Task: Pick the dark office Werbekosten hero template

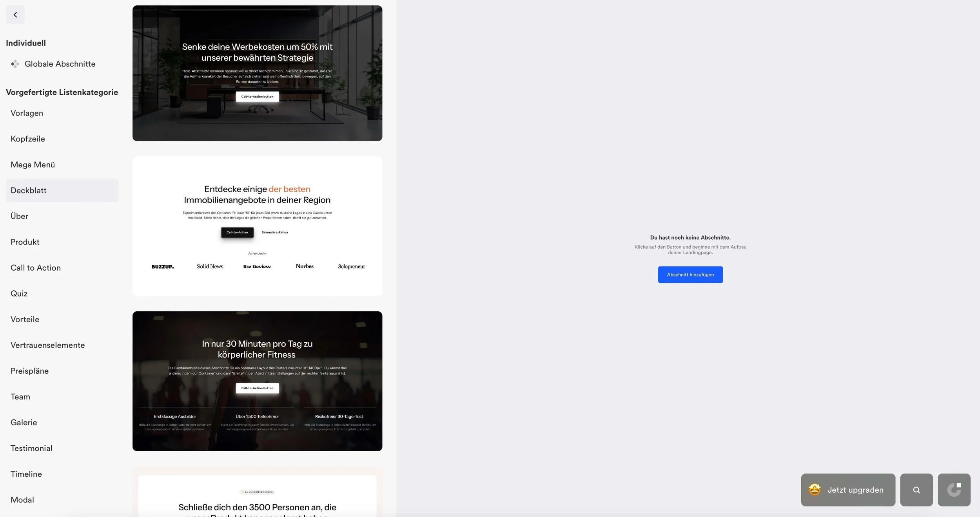Action: click(257, 73)
